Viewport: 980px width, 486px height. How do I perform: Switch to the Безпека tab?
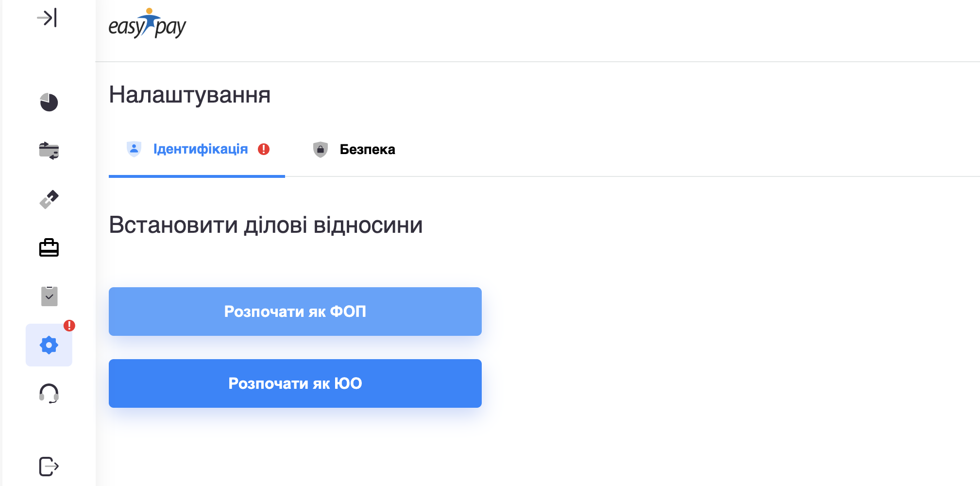[367, 150]
